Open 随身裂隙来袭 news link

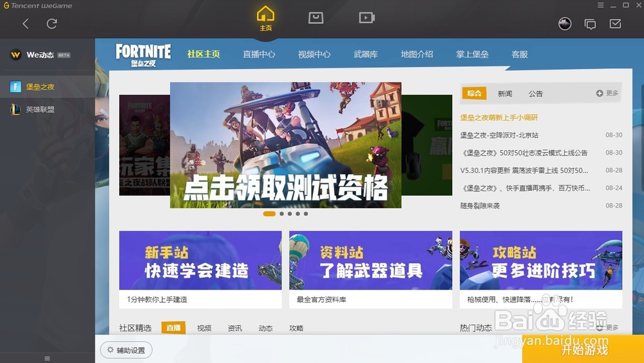tap(480, 206)
